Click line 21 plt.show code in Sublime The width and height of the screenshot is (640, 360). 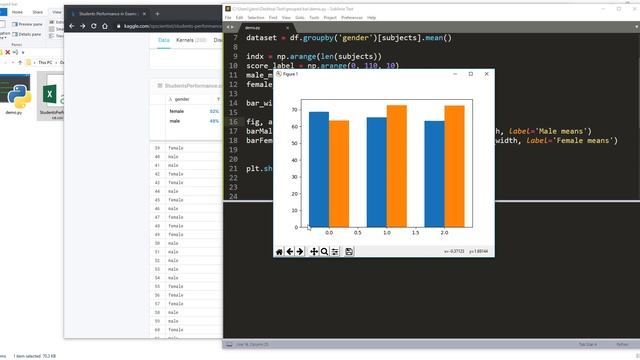(260, 169)
